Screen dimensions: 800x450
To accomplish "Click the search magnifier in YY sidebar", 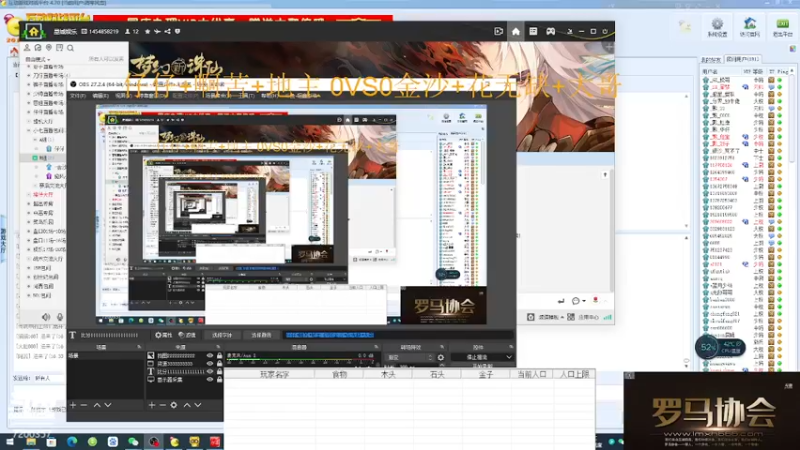I will click(x=70, y=48).
